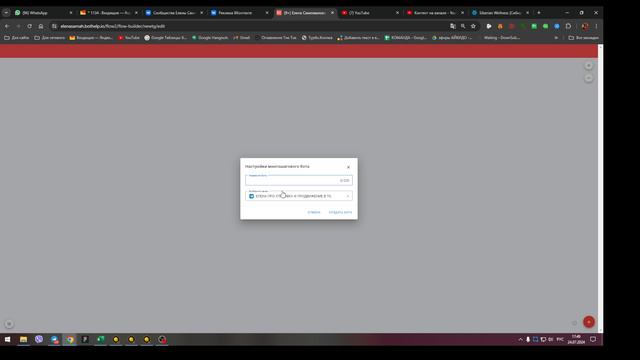Screen dimensions: 640x360
Task: Open a new browser tab with plus
Action: pyautogui.click(x=539, y=13)
